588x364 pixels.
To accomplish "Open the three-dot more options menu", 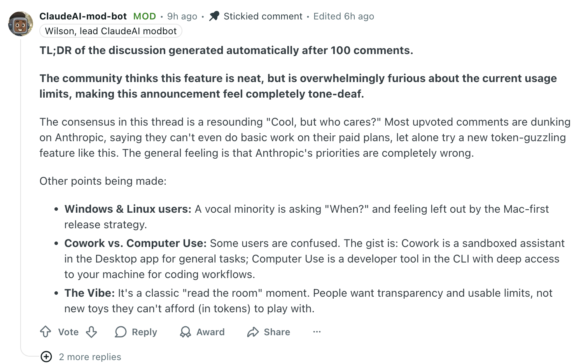I will pos(317,332).
